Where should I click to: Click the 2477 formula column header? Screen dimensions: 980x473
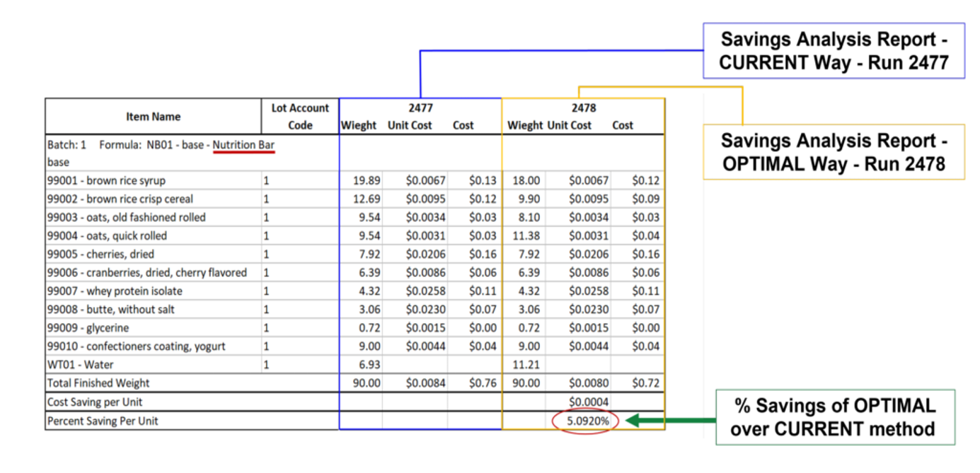pyautogui.click(x=420, y=108)
